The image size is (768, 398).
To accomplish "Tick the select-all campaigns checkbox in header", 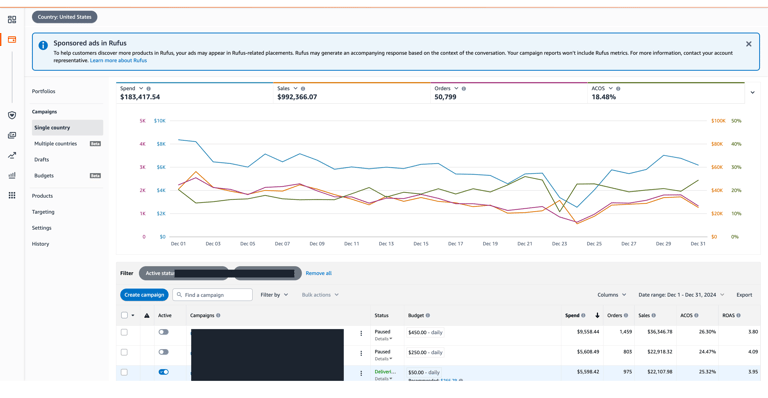I will click(x=124, y=315).
